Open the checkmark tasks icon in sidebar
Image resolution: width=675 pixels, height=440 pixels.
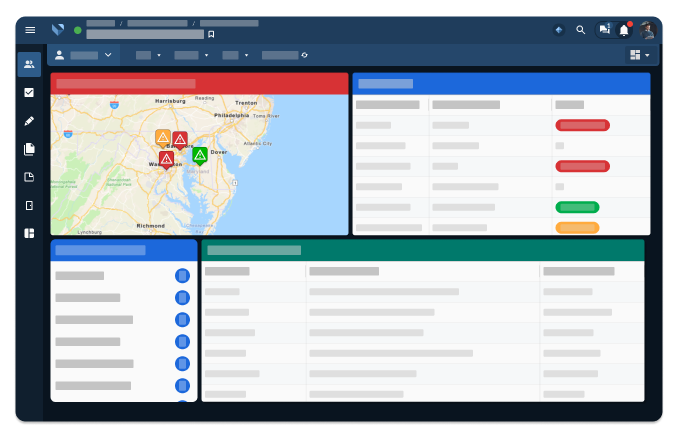pyautogui.click(x=29, y=93)
